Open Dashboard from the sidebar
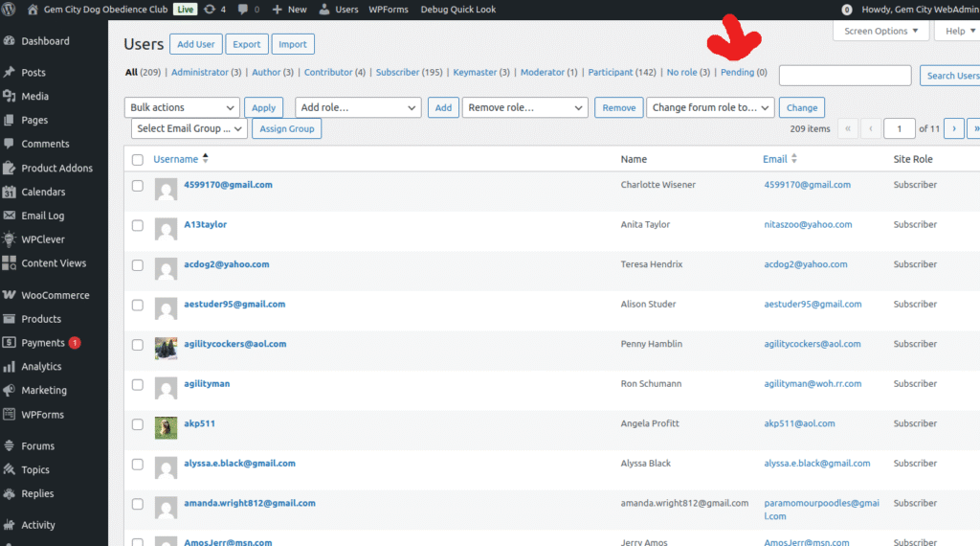Screen dimensions: 980x546 click(x=45, y=41)
